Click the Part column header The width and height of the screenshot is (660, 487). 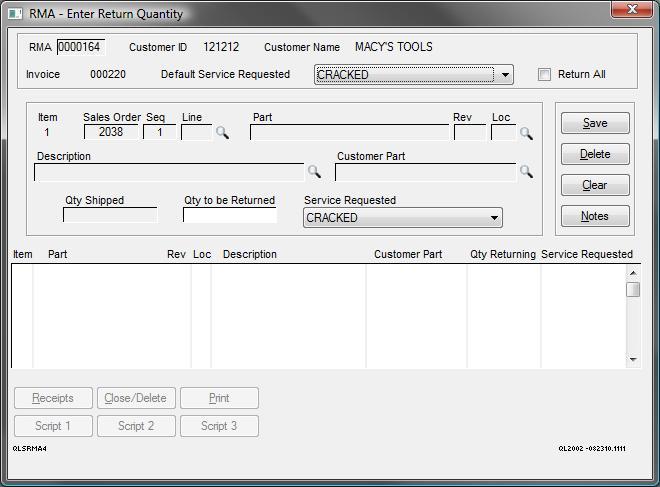point(58,254)
